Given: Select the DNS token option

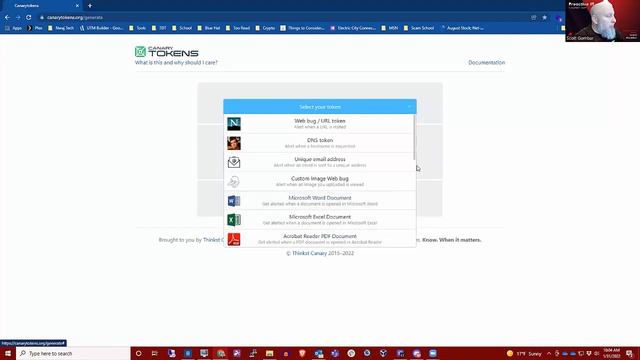Looking at the screenshot, I should tap(320, 143).
